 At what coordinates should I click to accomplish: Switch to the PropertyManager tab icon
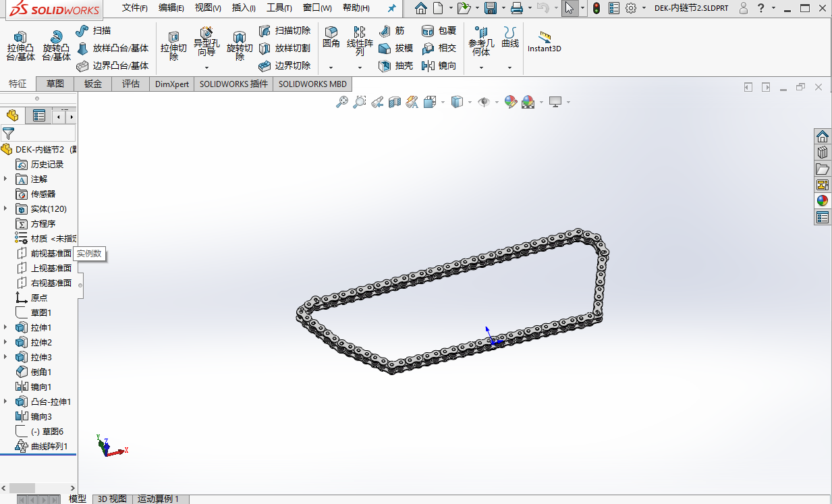tap(39, 115)
